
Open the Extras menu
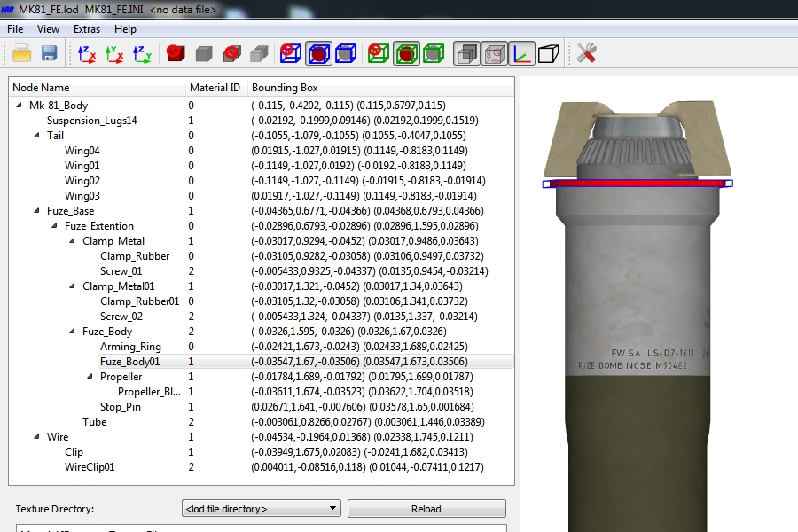coord(87,29)
